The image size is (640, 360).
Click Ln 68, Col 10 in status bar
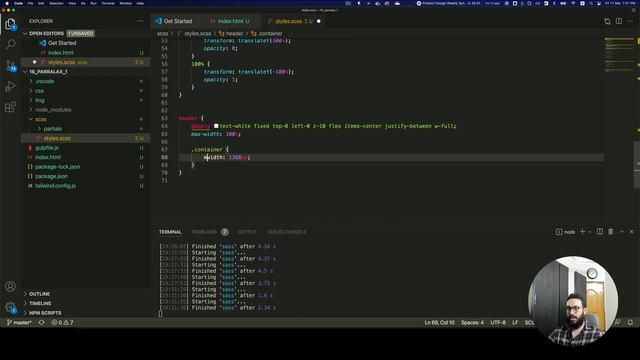[x=439, y=322]
